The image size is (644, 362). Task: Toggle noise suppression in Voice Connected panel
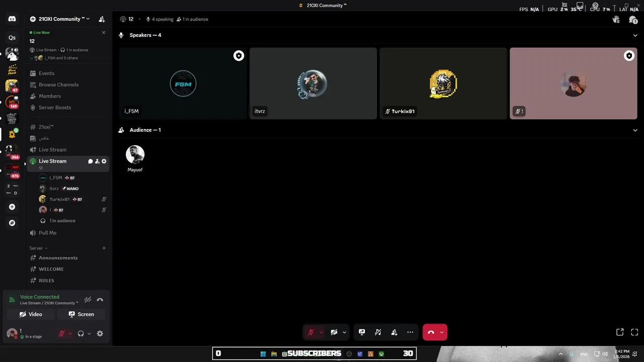(x=88, y=300)
